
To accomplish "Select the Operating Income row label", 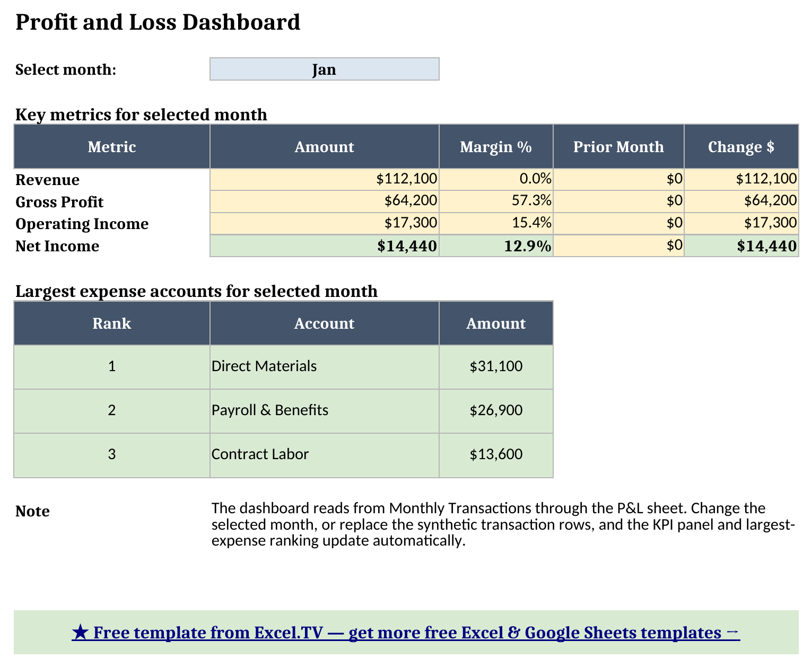I will (x=82, y=224).
